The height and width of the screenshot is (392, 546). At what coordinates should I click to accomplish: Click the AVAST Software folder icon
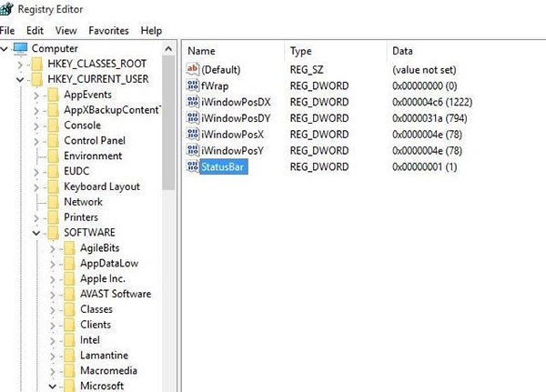pyautogui.click(x=69, y=294)
